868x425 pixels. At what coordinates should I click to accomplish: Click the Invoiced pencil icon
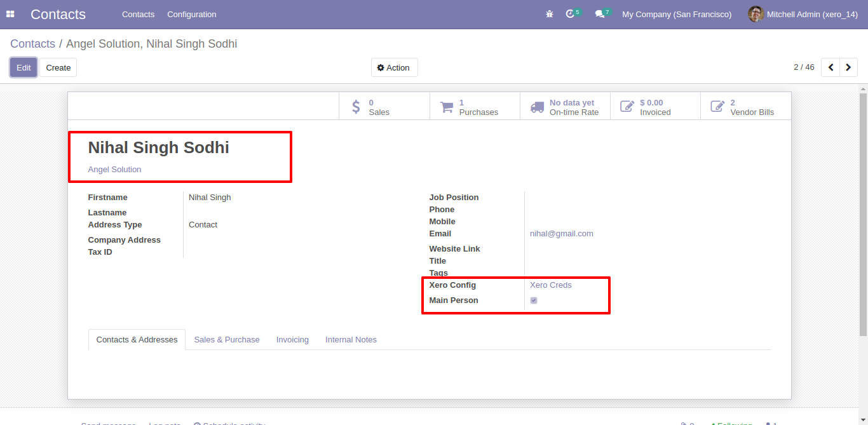(627, 107)
